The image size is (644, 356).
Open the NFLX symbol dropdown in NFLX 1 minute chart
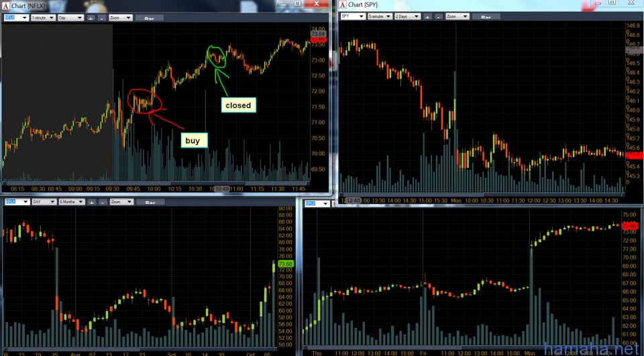(16, 17)
